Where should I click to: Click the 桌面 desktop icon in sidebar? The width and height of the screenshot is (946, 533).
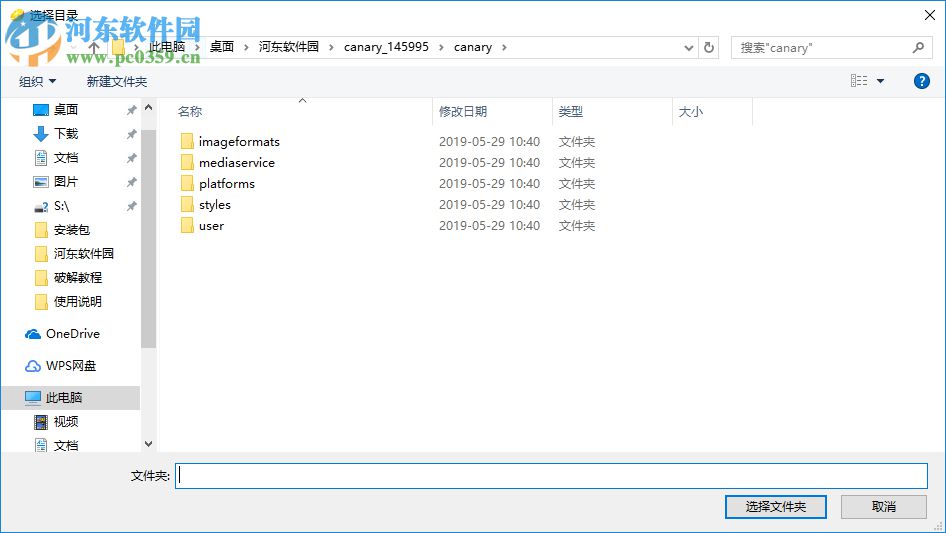[x=40, y=110]
